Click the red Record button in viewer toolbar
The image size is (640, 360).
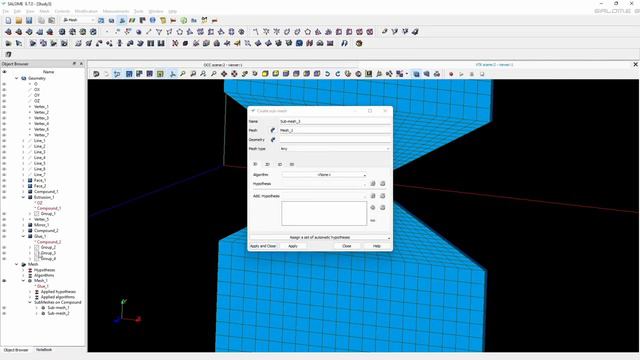[451, 74]
